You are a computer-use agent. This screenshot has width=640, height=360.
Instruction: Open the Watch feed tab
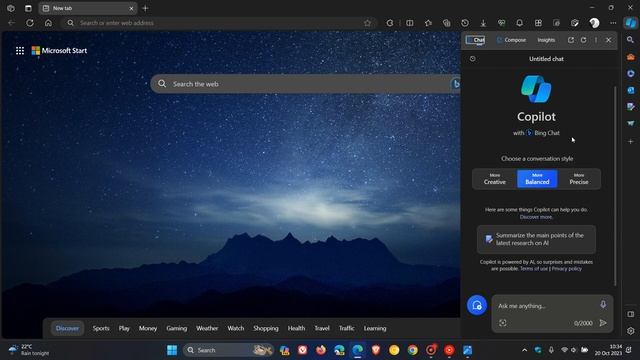tap(236, 328)
